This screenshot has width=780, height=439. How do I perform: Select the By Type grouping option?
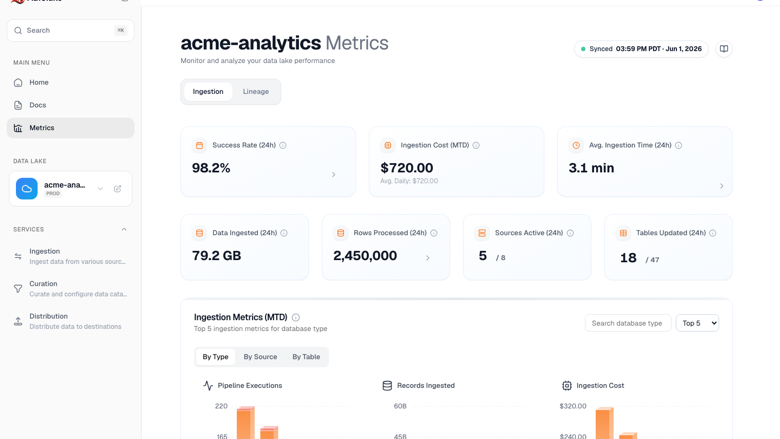215,356
